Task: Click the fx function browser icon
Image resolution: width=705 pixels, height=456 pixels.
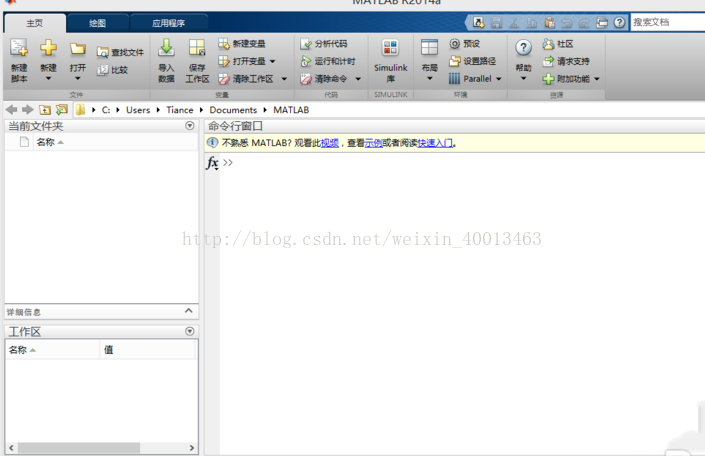Action: click(x=212, y=162)
